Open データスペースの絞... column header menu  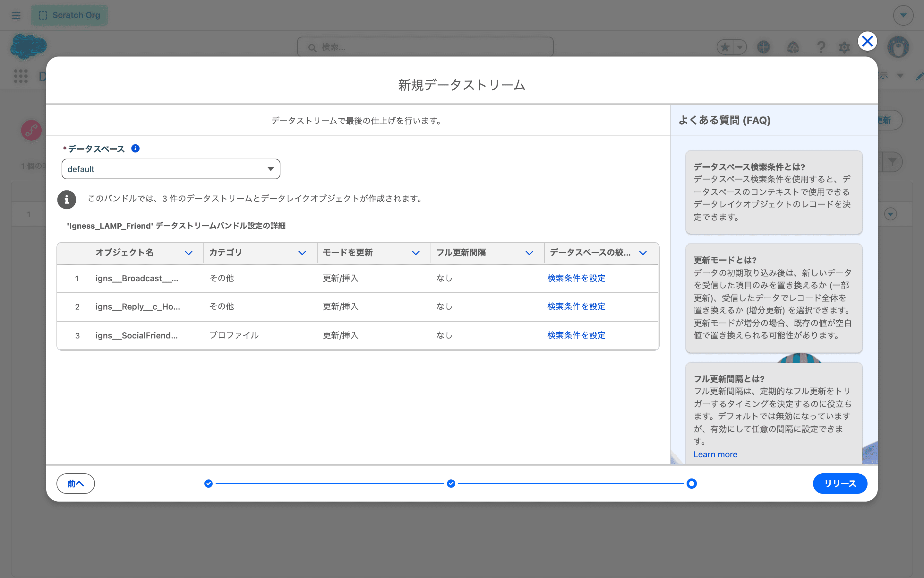643,253
